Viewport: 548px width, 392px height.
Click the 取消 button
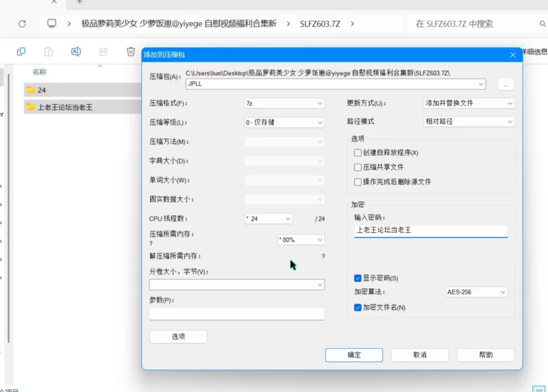click(x=420, y=355)
